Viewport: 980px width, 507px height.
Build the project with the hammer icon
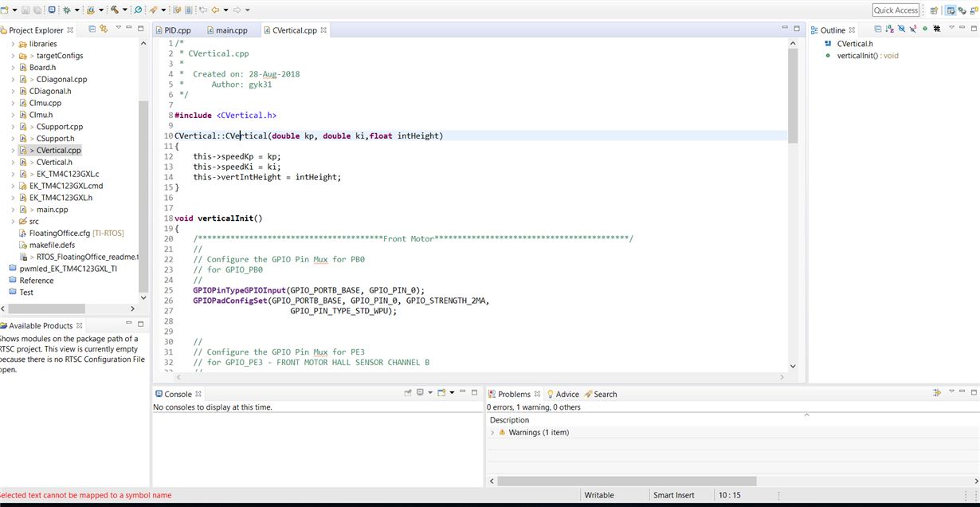[x=113, y=9]
